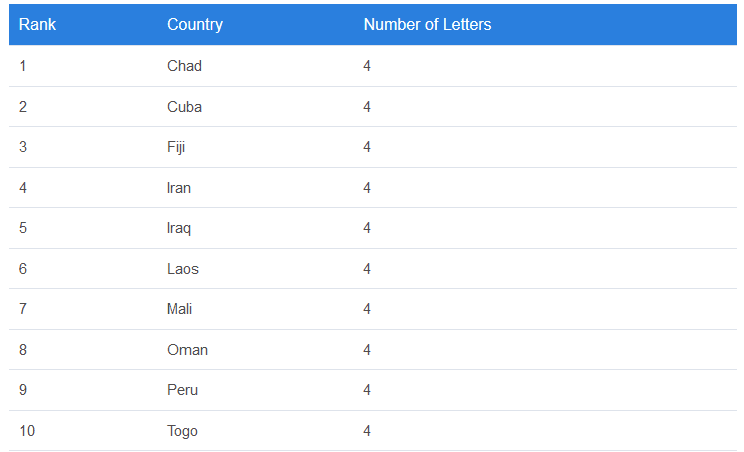Select the Iraq country cell

179,228
